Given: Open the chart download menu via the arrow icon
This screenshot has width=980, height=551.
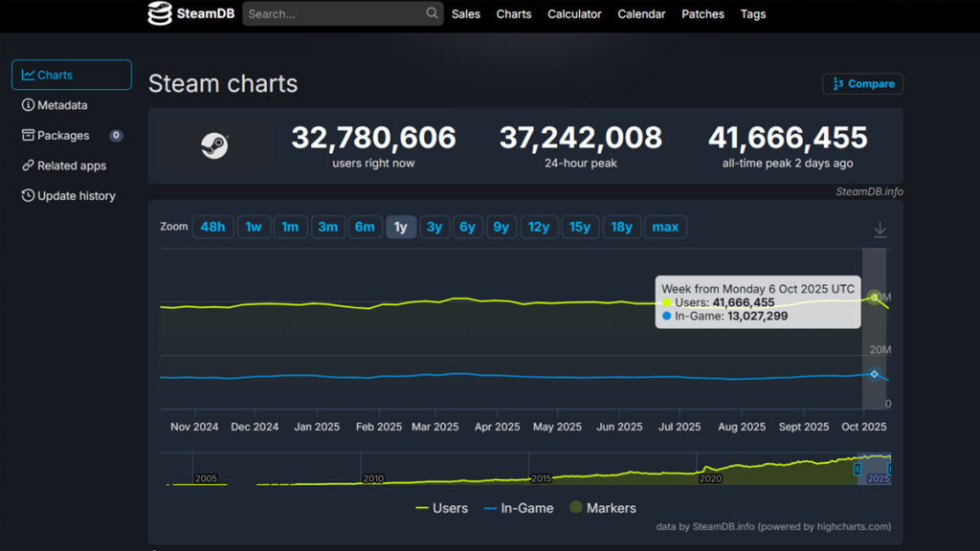Looking at the screenshot, I should point(880,230).
